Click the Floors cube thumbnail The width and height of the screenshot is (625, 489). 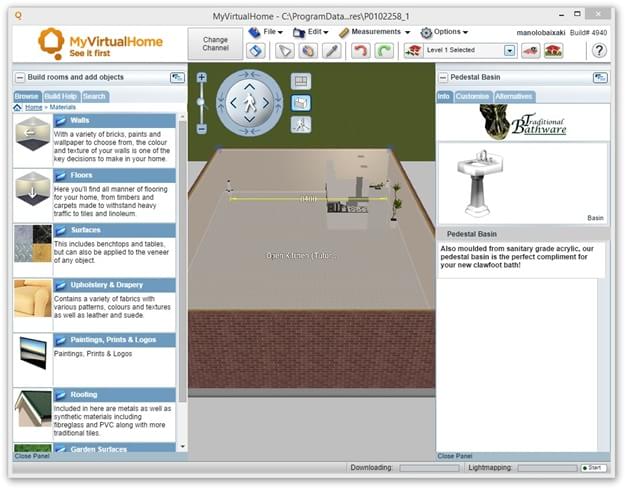pyautogui.click(x=33, y=189)
